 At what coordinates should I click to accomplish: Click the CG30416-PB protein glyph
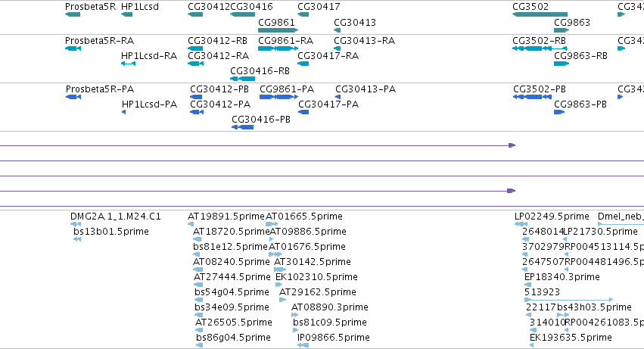[x=243, y=127]
